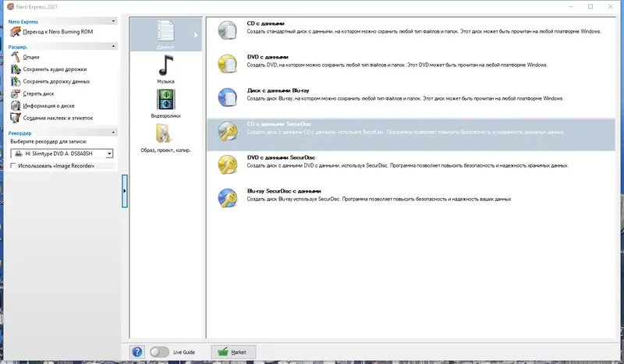The height and width of the screenshot is (364, 624).
Task: Select the DVD с данными title
Action: click(x=268, y=57)
